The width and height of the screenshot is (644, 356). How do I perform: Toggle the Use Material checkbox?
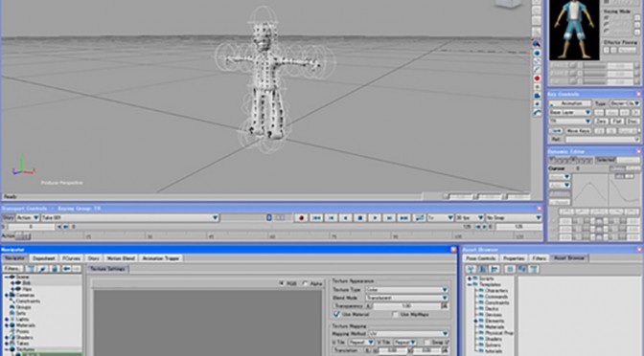[336, 314]
